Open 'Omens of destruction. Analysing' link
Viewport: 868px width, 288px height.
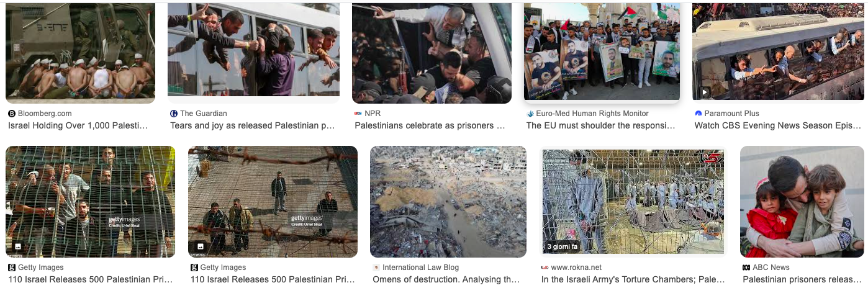pyautogui.click(x=446, y=279)
